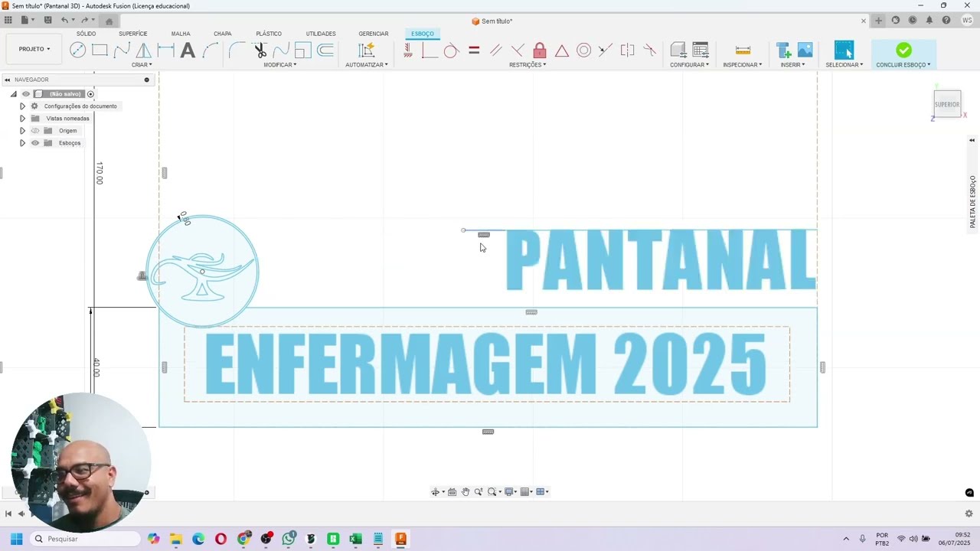The width and height of the screenshot is (980, 551).
Task: Switch to the SUPERFÍCIE tab
Action: click(133, 34)
